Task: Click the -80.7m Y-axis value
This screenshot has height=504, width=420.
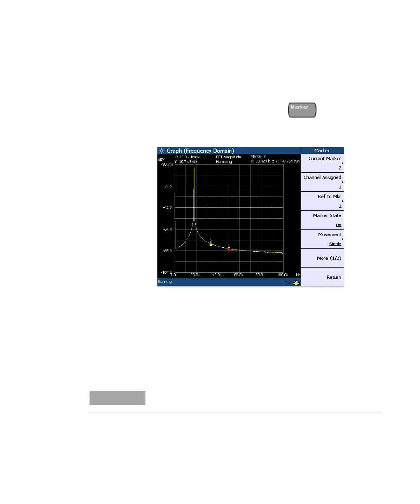Action: pyautogui.click(x=166, y=164)
